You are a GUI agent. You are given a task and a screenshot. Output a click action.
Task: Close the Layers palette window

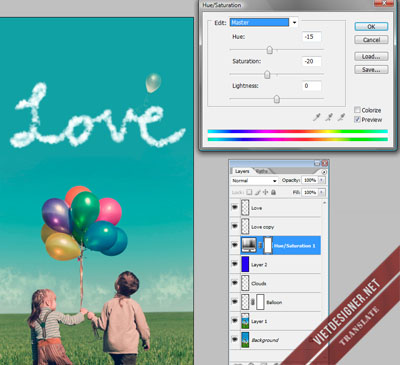tap(325, 163)
